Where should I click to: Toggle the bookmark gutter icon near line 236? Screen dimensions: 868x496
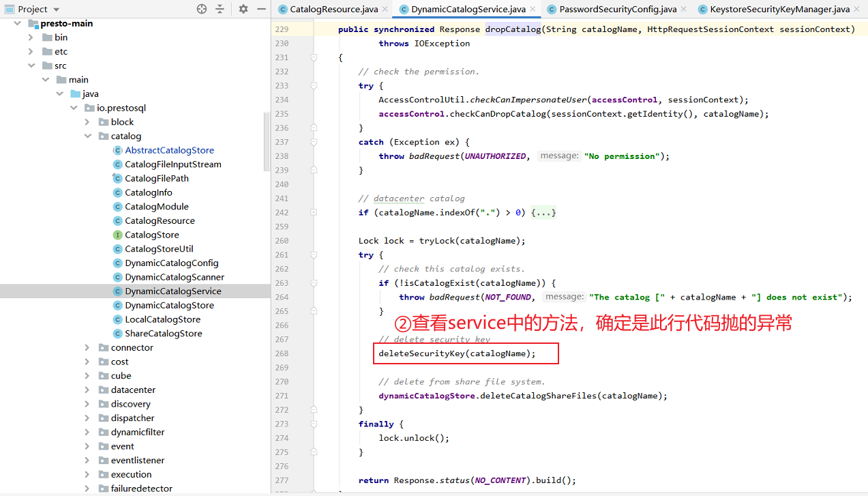pos(314,127)
